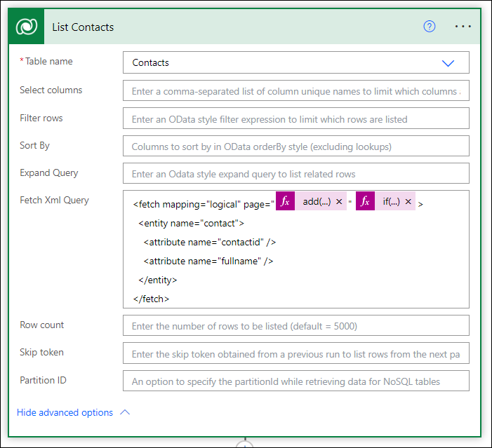Focus the Select columns input field

click(x=296, y=90)
